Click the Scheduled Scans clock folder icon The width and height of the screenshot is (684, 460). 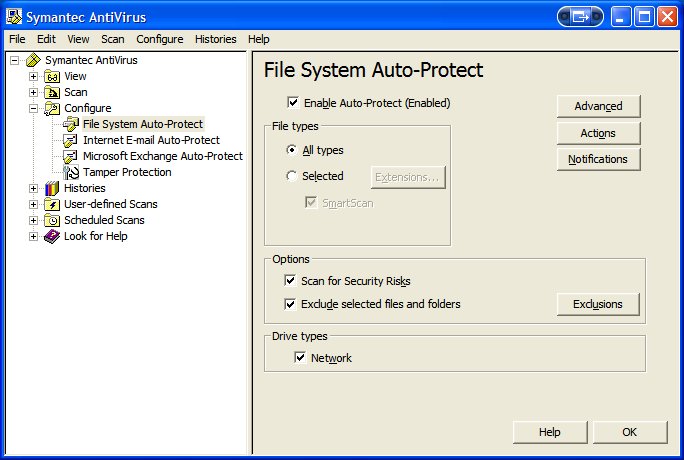tap(52, 220)
